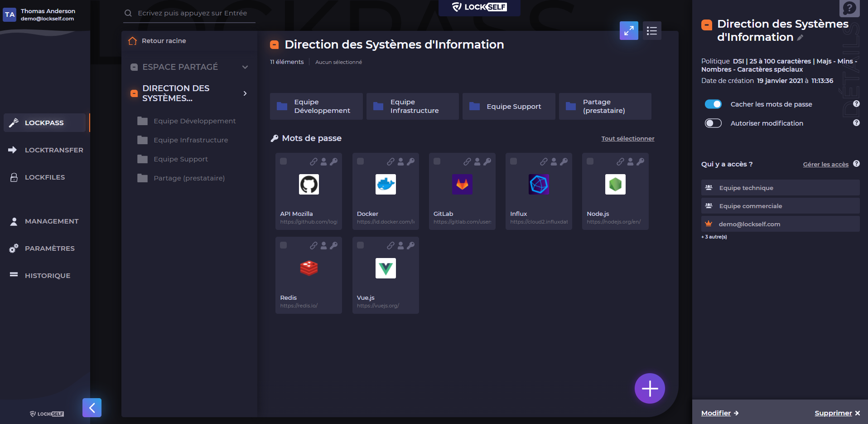868x424 pixels.
Task: Check the Influx card checkbox
Action: tap(514, 161)
